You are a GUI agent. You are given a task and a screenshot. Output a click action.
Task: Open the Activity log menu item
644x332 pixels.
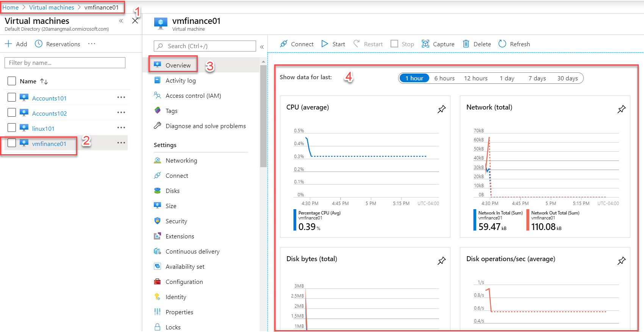coord(181,80)
